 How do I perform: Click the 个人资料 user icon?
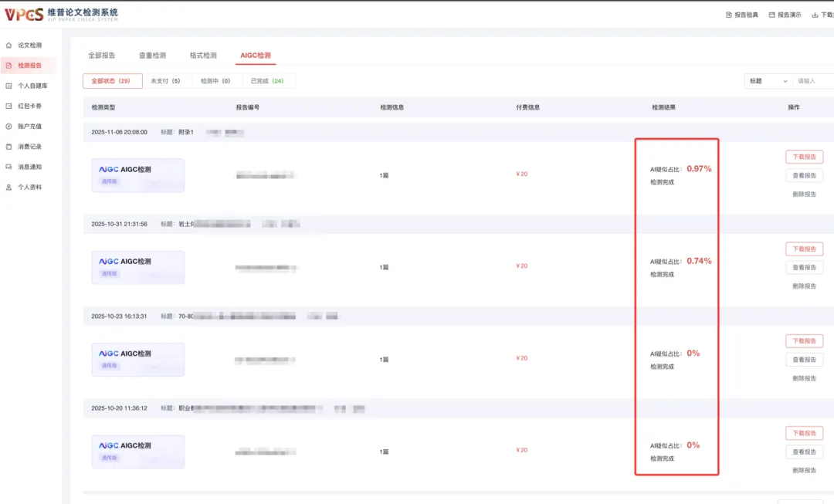(8, 187)
